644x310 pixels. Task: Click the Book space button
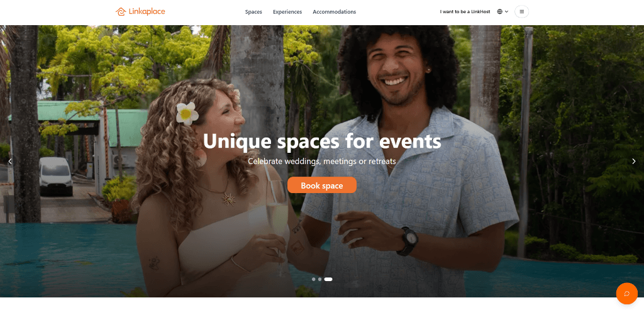tap(322, 185)
